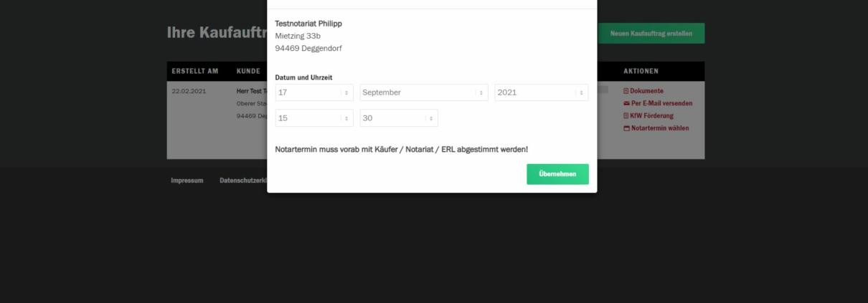
Task: Choose the Notartermin wählen link
Action: coord(659,129)
